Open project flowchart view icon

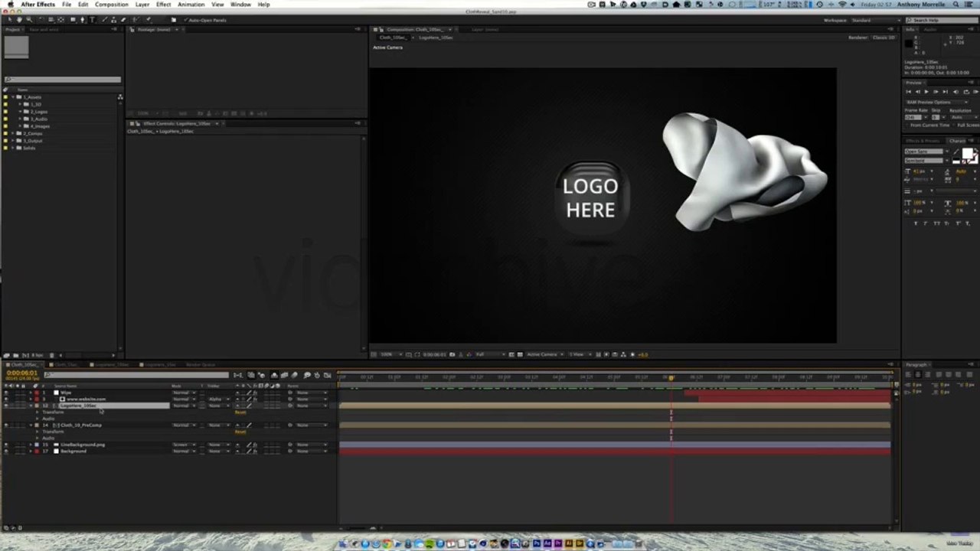coord(119,97)
